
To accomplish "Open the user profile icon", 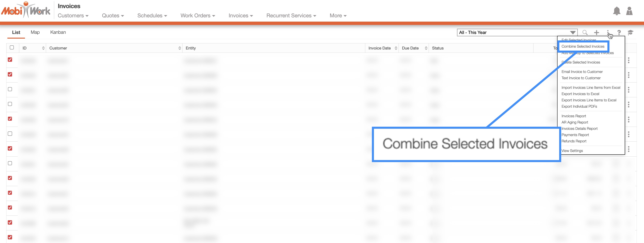I will 629,11.
